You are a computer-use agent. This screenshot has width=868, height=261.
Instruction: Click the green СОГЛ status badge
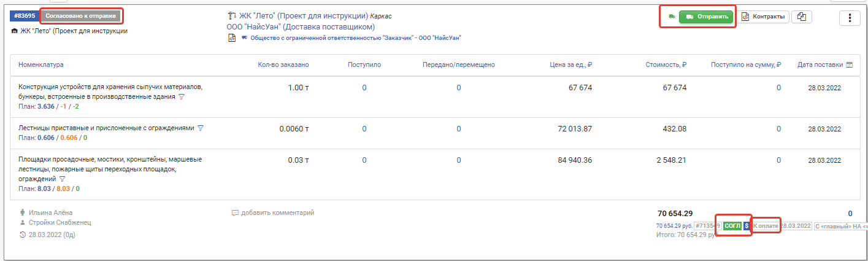pos(732,226)
